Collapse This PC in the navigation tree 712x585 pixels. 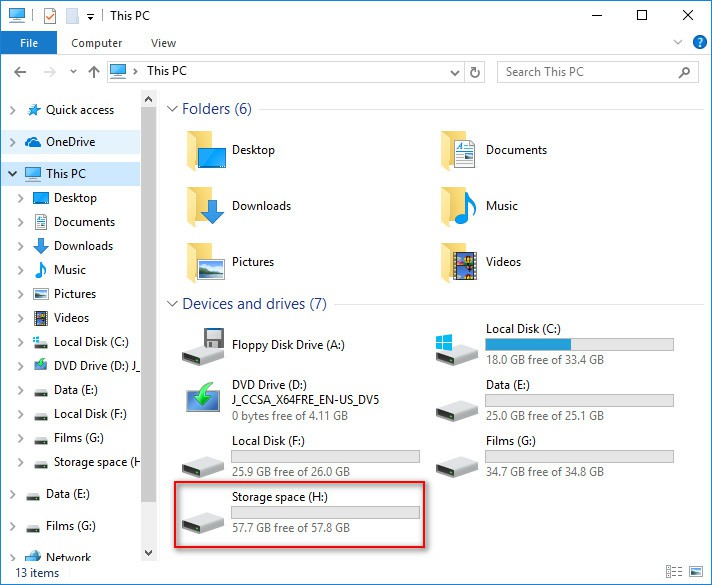(x=13, y=174)
